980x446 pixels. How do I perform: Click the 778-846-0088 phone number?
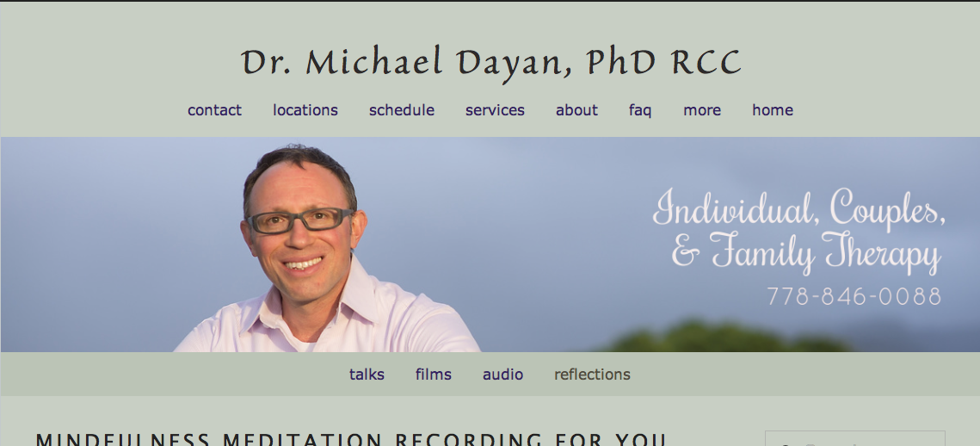point(854,296)
